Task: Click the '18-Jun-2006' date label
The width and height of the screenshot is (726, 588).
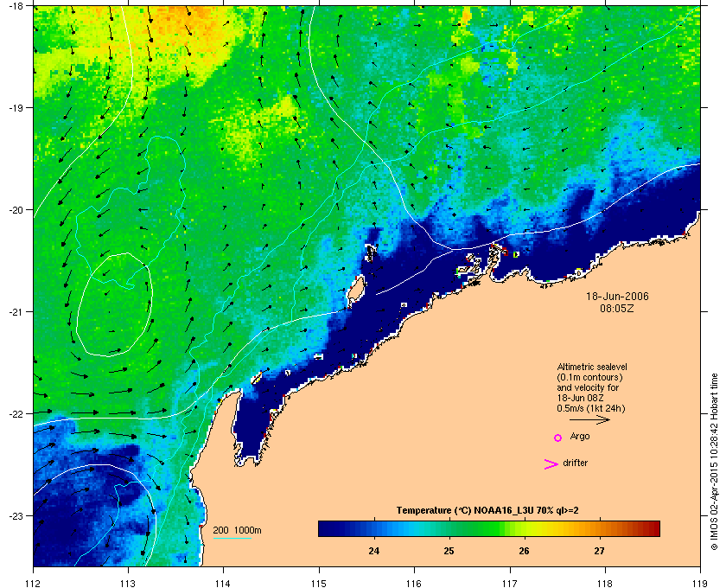Action: click(x=617, y=296)
